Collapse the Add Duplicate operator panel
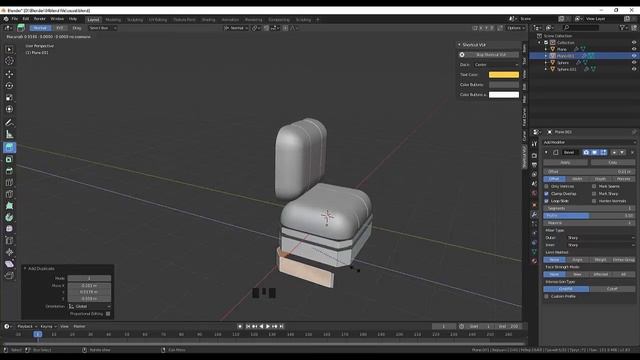The width and height of the screenshot is (640, 360). point(25,268)
